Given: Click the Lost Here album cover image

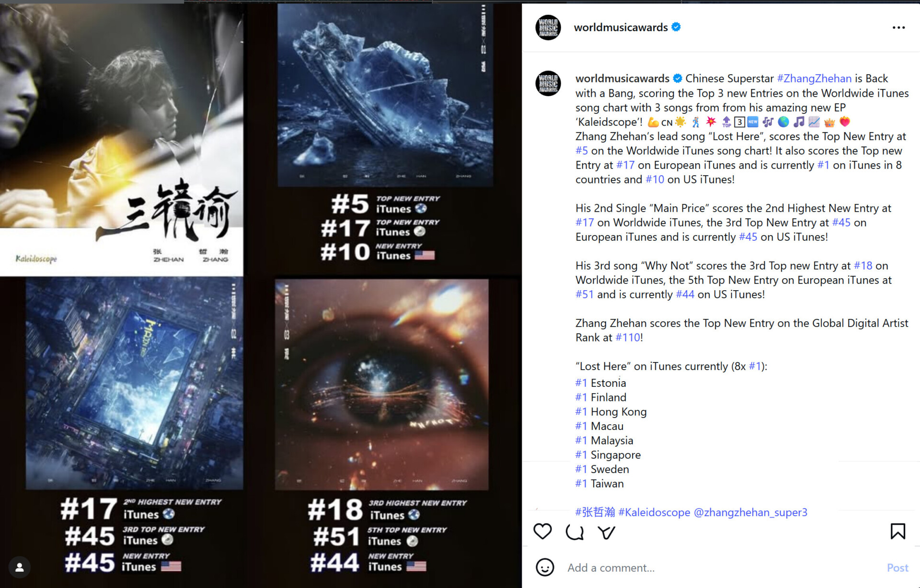Looking at the screenshot, I should (x=385, y=95).
